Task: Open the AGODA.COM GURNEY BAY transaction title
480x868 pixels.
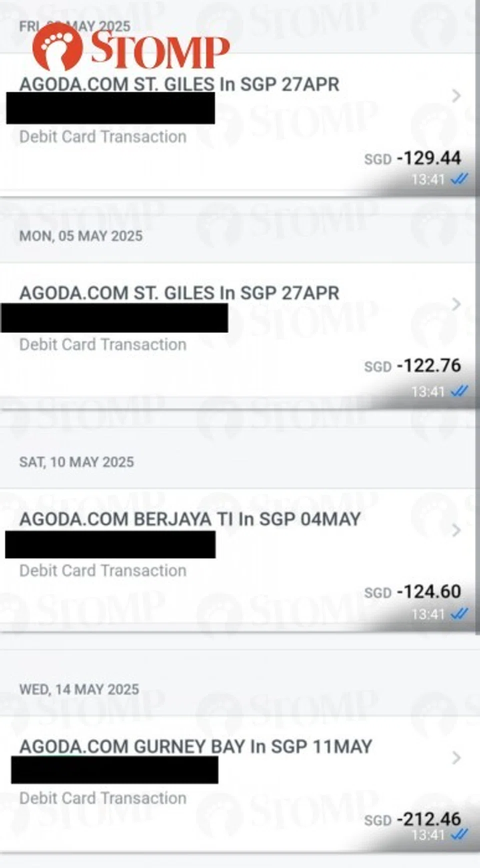Action: [195, 746]
